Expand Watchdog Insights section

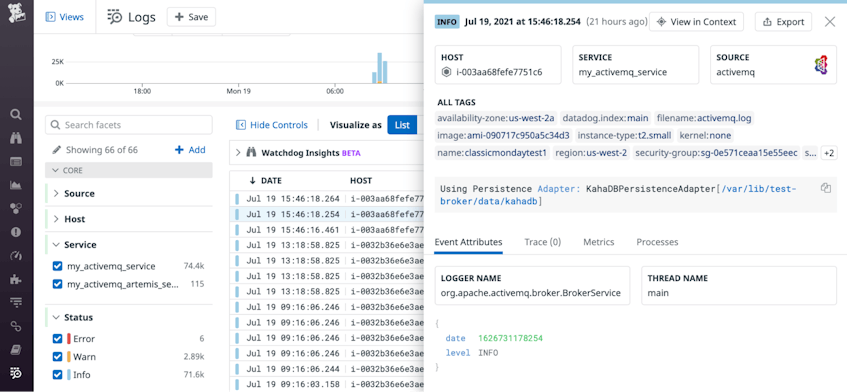238,153
